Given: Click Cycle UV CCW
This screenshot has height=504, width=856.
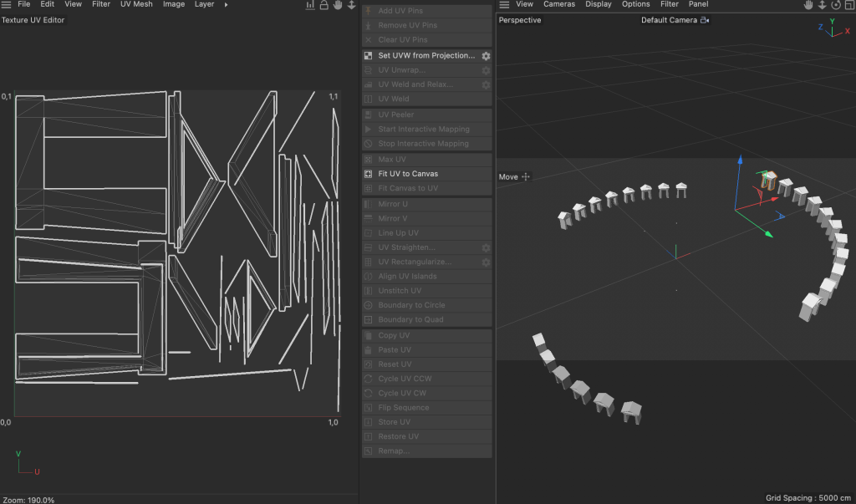Looking at the screenshot, I should [427, 379].
